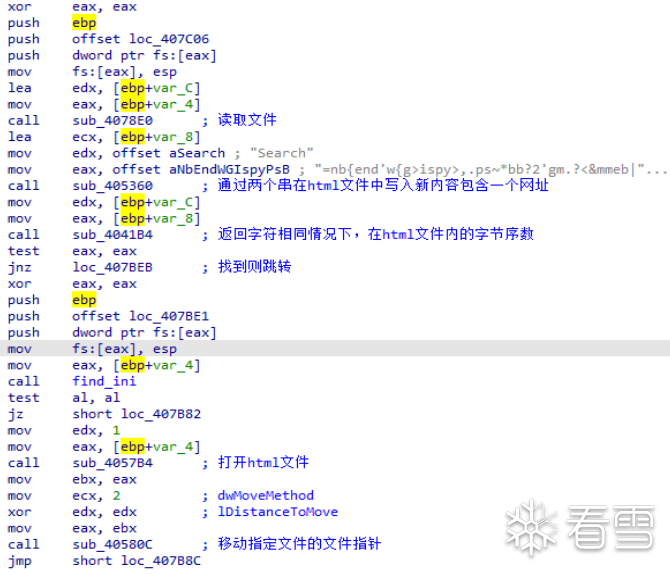Viewport: 670px width, 574px height.
Task: Click 'sub_40580C' call target
Action: point(112,545)
